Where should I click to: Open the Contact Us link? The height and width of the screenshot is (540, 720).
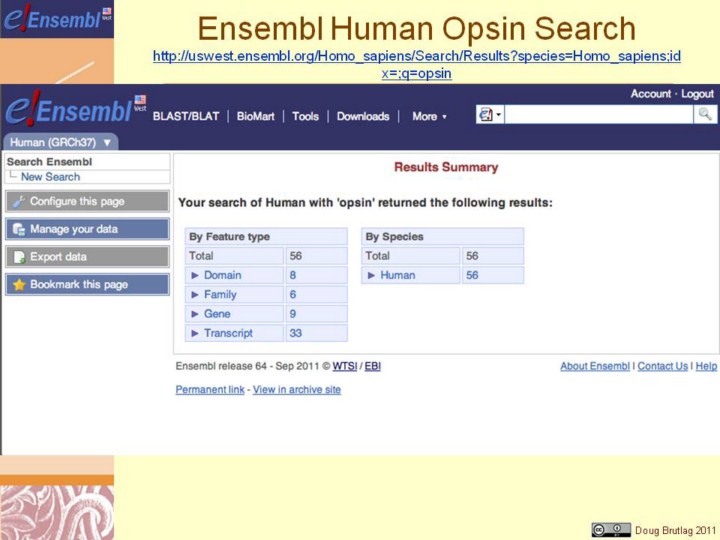[x=663, y=366]
